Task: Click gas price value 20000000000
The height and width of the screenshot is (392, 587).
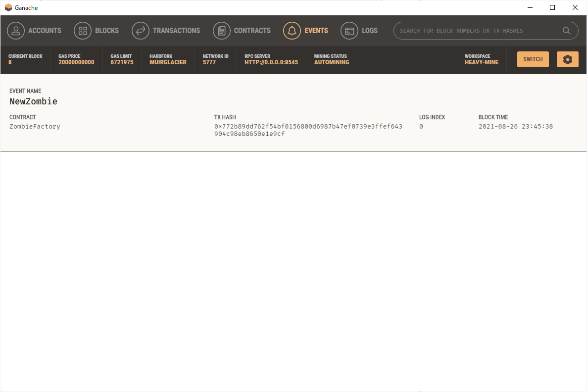Action: 76,62
